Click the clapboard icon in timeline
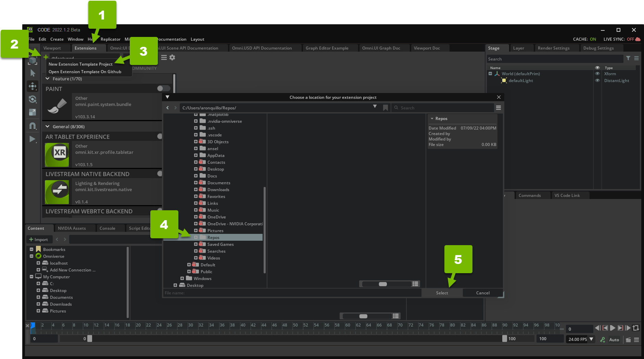 click(628, 340)
